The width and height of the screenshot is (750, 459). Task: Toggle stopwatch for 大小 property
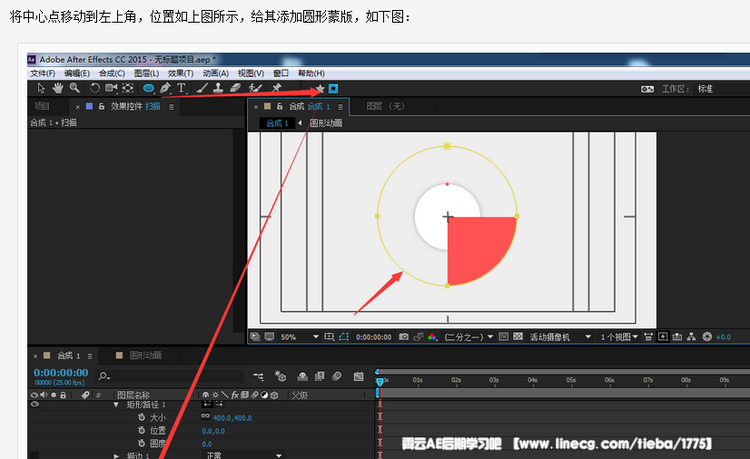pos(141,417)
